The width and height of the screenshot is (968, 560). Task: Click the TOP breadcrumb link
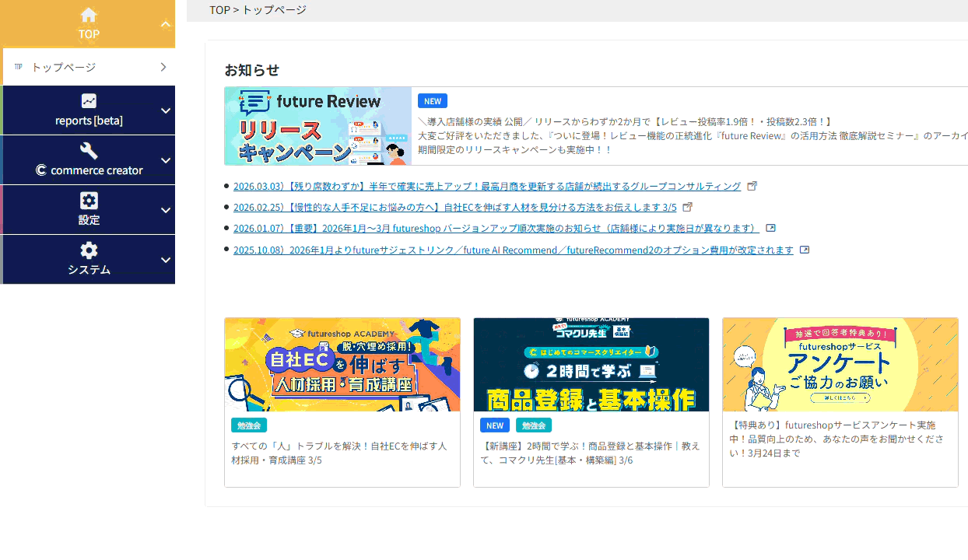219,10
